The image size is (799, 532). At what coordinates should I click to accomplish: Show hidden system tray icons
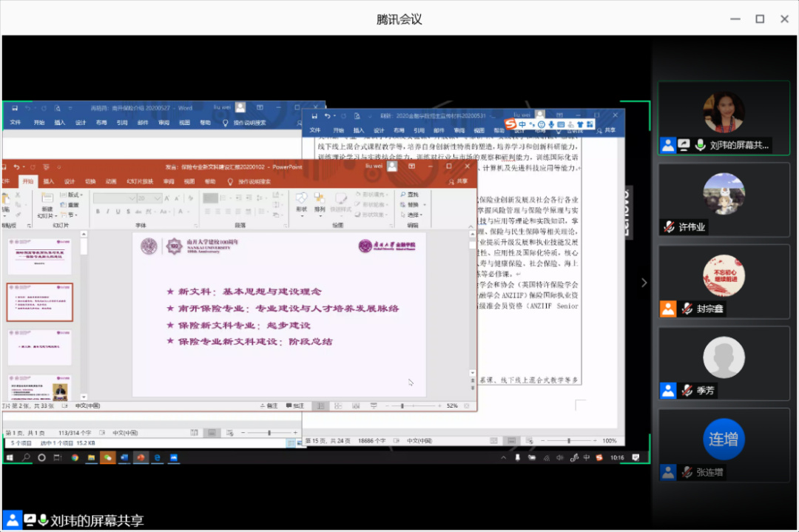tap(503, 457)
